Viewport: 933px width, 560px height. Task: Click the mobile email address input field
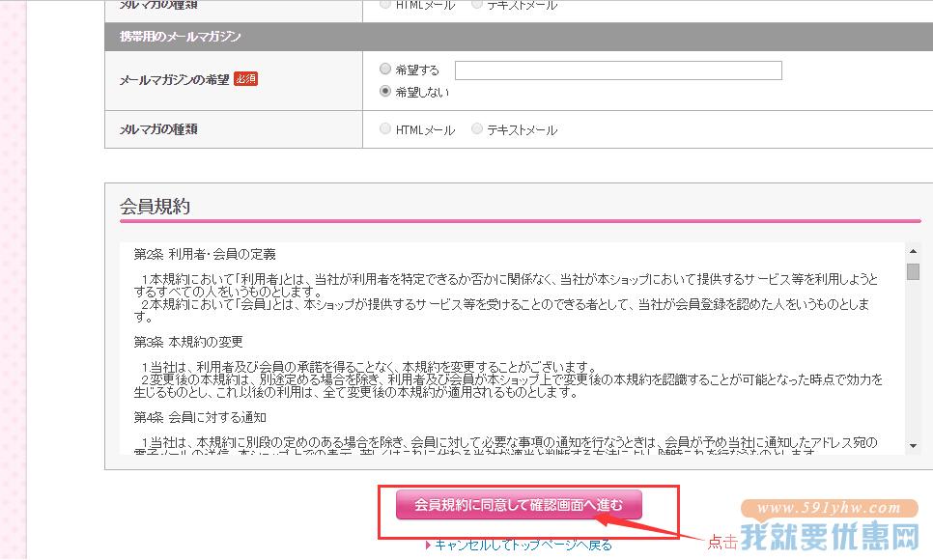pyautogui.click(x=618, y=70)
